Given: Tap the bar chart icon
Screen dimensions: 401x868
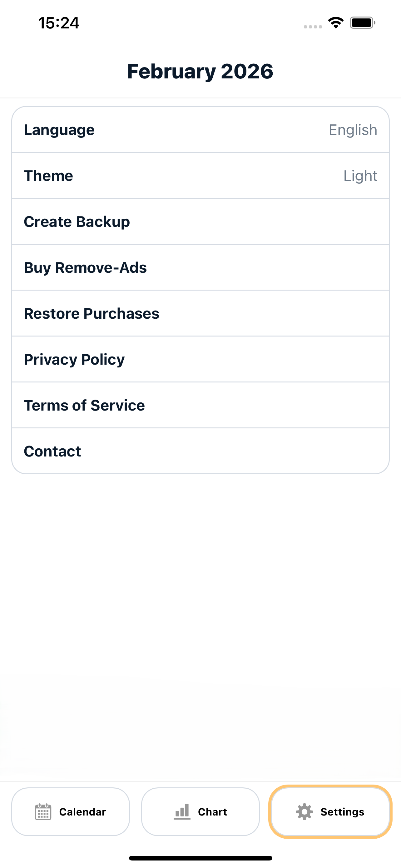Looking at the screenshot, I should pos(182,811).
